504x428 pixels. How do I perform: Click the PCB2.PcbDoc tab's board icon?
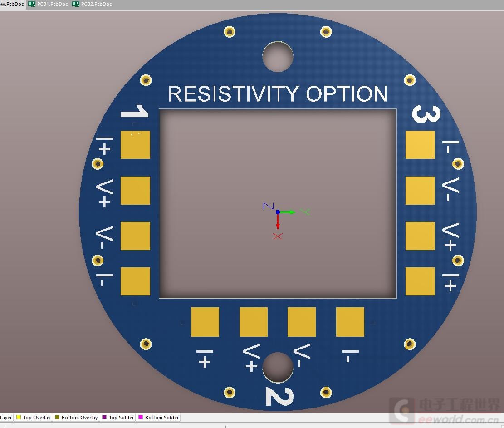pyautogui.click(x=76, y=4)
